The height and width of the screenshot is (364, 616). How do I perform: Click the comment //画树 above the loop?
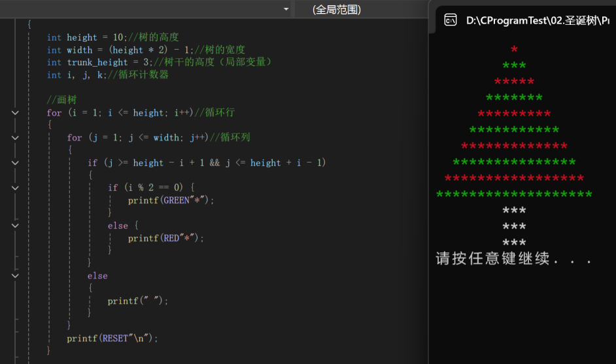point(61,100)
